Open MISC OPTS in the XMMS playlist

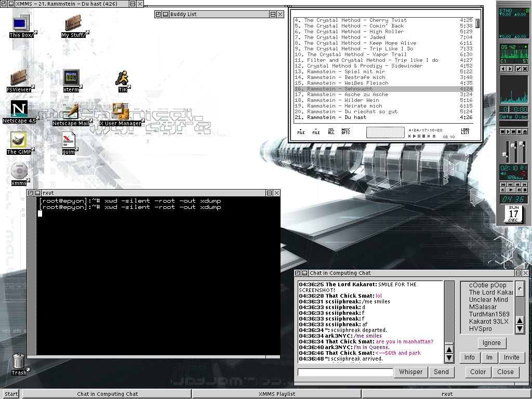(345, 131)
